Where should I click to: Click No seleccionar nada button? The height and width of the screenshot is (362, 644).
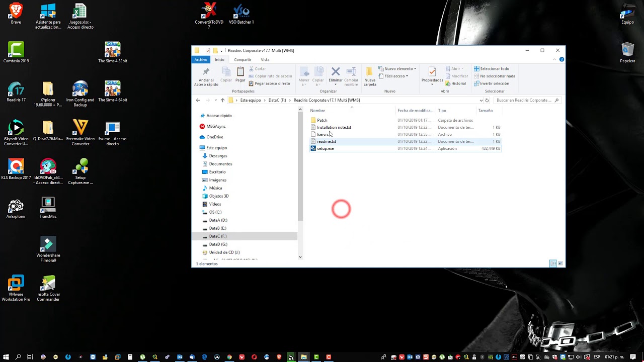pyautogui.click(x=494, y=76)
